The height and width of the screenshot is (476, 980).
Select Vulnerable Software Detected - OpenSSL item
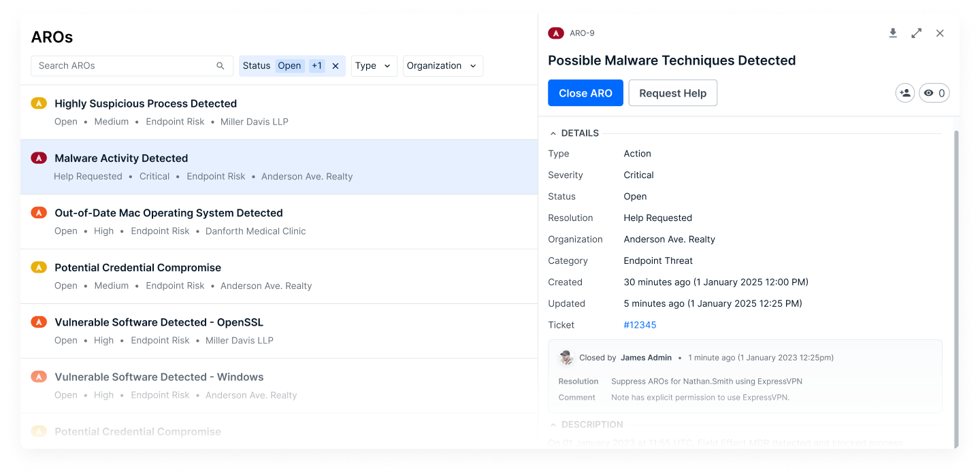point(279,331)
